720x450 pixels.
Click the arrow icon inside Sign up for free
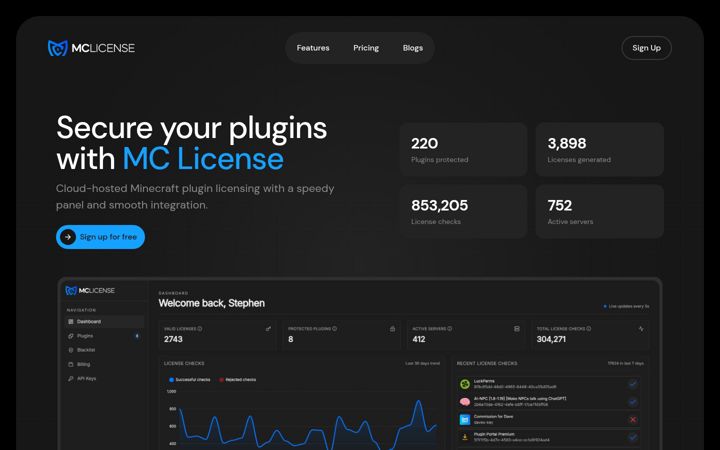pos(68,237)
